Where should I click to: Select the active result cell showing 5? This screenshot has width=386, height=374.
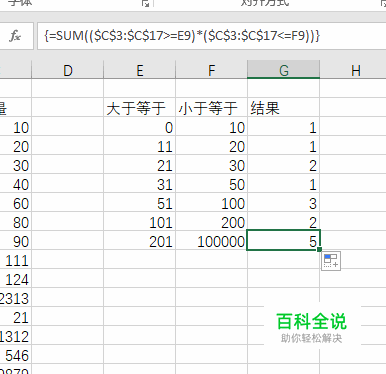tap(284, 240)
